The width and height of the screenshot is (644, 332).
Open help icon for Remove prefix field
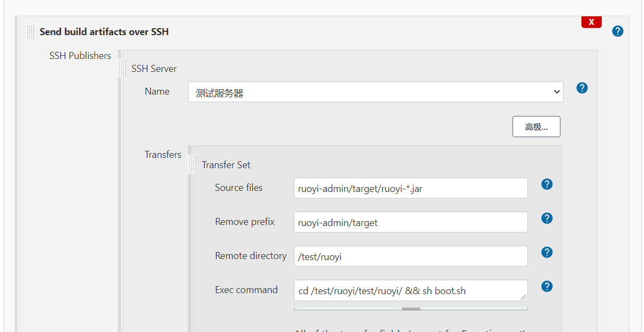coord(547,218)
